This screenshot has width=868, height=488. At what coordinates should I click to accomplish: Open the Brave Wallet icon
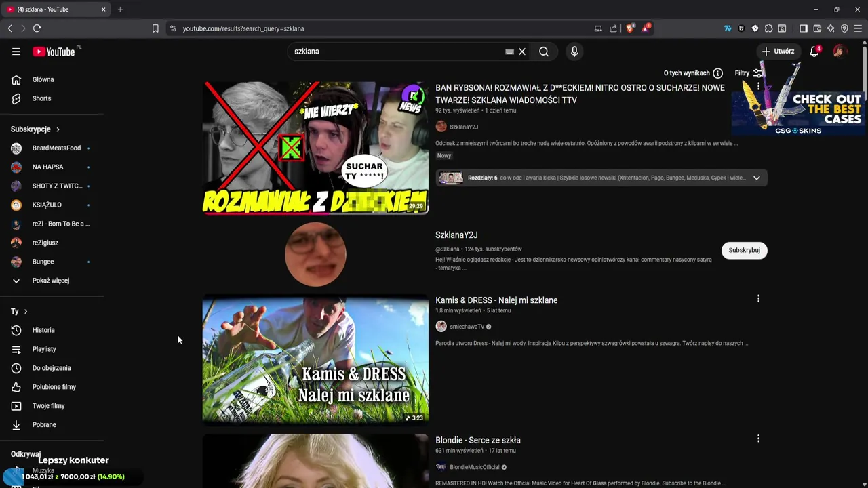817,28
